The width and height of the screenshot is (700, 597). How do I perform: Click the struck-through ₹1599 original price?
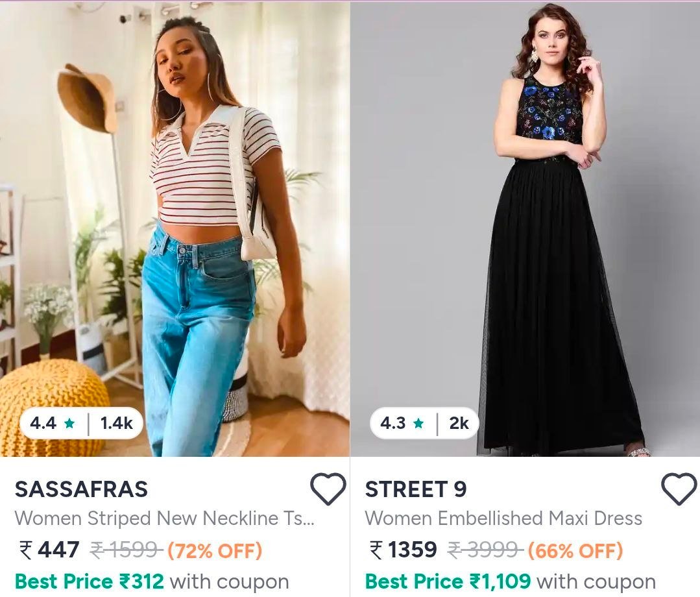tap(126, 551)
